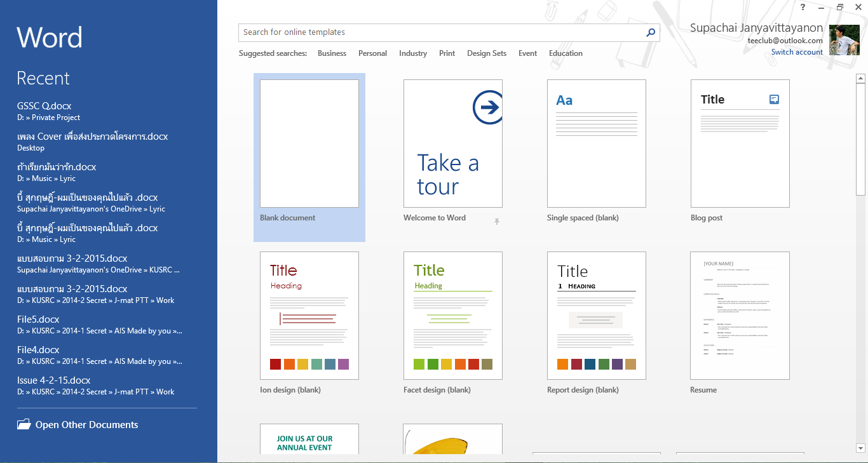Screen dimensions: 868x463
Task: Click the search magnifier icon
Action: click(x=651, y=32)
